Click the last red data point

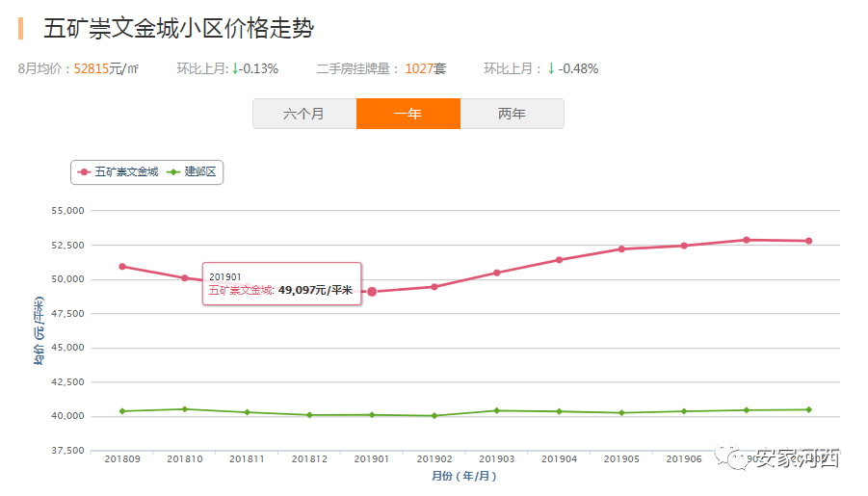pyautogui.click(x=809, y=241)
